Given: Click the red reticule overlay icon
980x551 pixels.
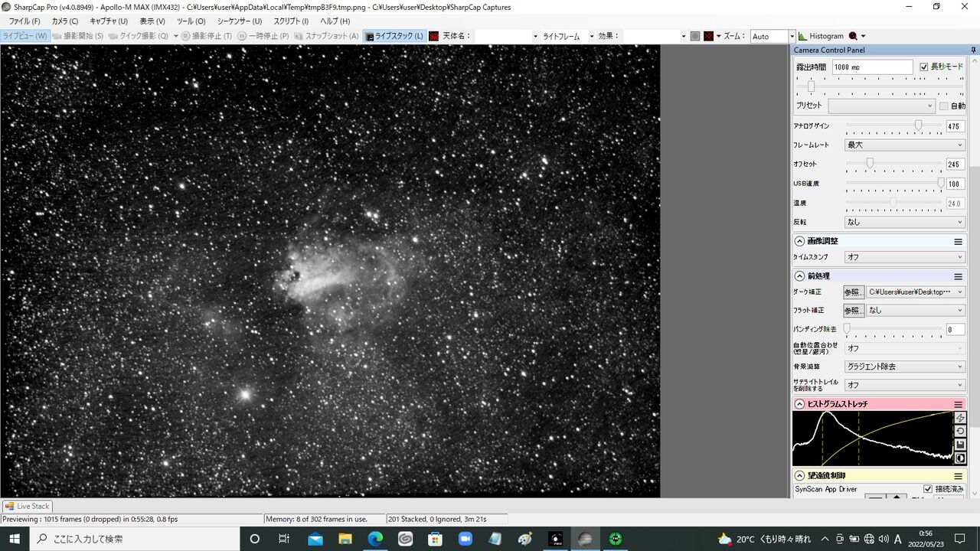Looking at the screenshot, I should pyautogui.click(x=709, y=36).
